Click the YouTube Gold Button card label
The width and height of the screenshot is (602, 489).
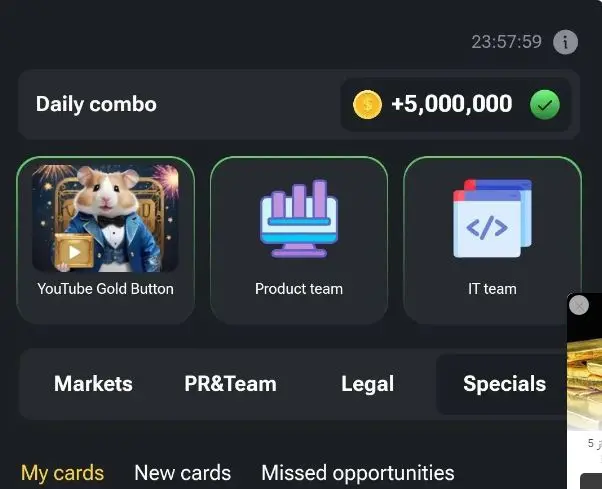pyautogui.click(x=105, y=289)
